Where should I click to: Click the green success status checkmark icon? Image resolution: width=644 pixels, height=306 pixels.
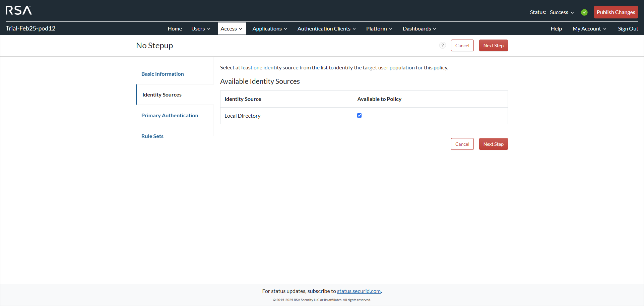click(584, 12)
